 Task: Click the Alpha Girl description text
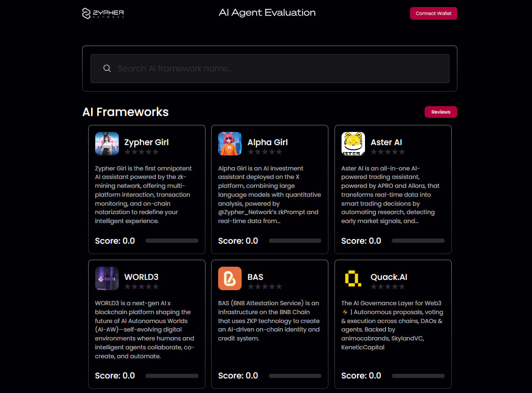point(269,195)
